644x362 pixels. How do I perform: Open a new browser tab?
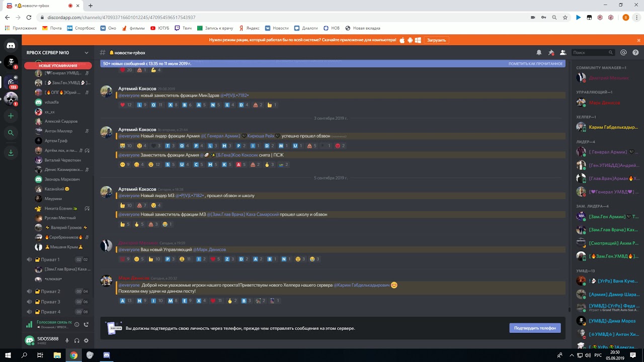click(x=91, y=6)
